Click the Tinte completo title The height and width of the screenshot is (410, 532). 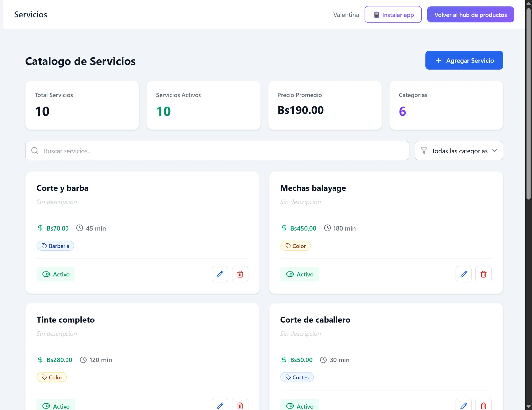[66, 320]
